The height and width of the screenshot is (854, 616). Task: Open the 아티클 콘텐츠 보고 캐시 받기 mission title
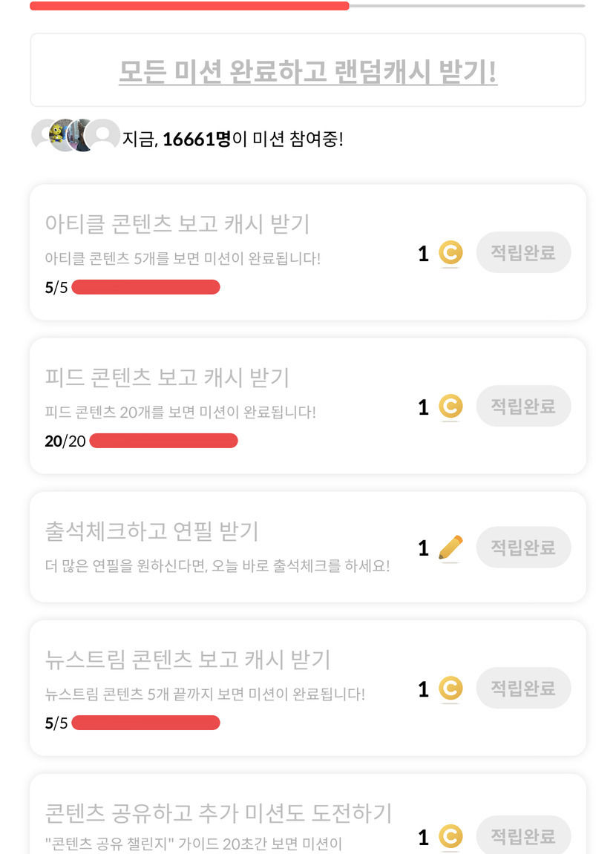[x=177, y=223]
